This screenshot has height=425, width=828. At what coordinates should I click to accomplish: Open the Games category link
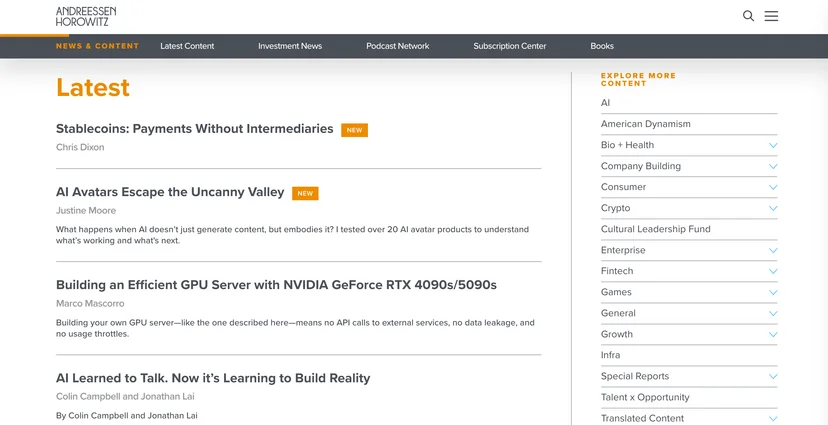tap(616, 292)
